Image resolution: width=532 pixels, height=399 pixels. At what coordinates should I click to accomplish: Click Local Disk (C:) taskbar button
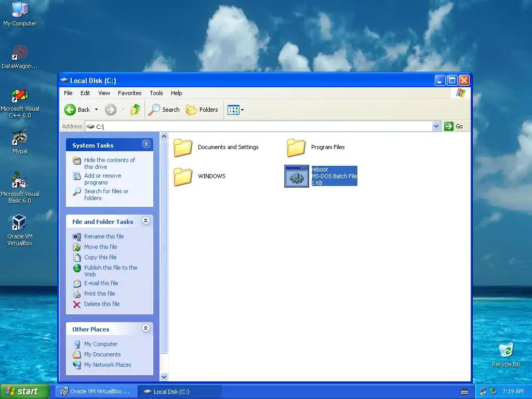pos(180,392)
